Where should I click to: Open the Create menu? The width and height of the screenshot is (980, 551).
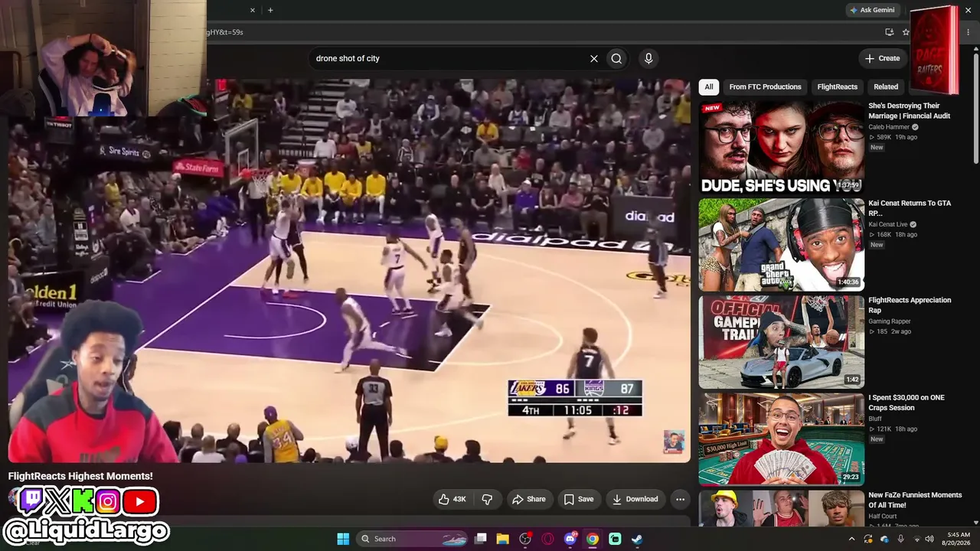click(x=882, y=58)
